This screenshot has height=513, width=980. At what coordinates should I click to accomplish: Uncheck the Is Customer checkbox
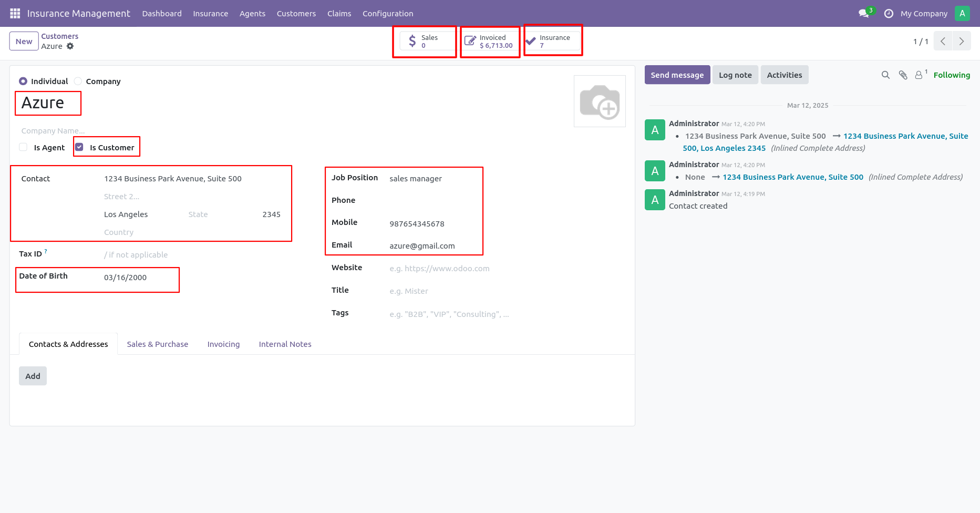tap(79, 147)
